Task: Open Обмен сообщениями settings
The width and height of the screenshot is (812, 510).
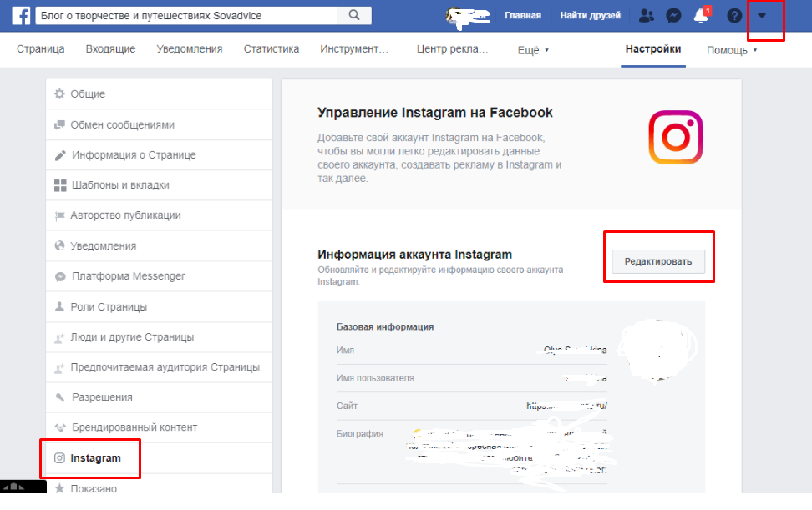Action: tap(159, 124)
